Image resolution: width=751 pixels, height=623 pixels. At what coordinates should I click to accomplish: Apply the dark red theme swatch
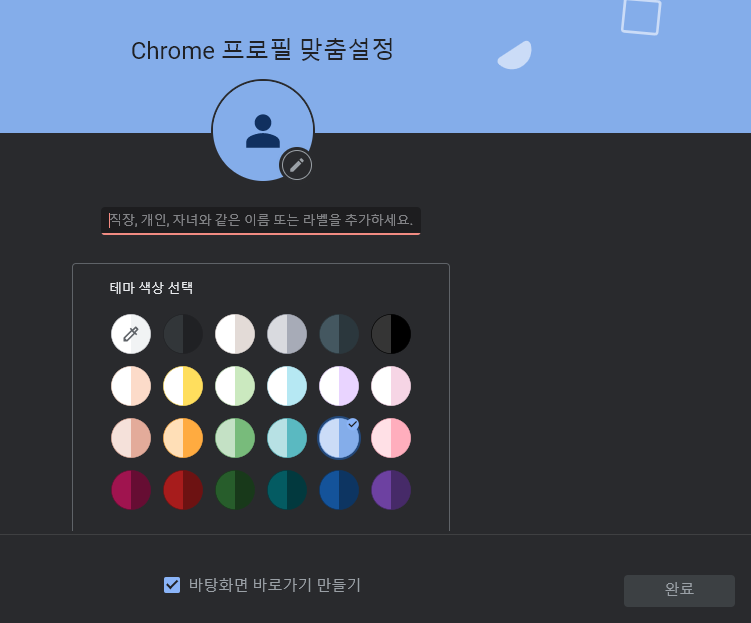183,490
